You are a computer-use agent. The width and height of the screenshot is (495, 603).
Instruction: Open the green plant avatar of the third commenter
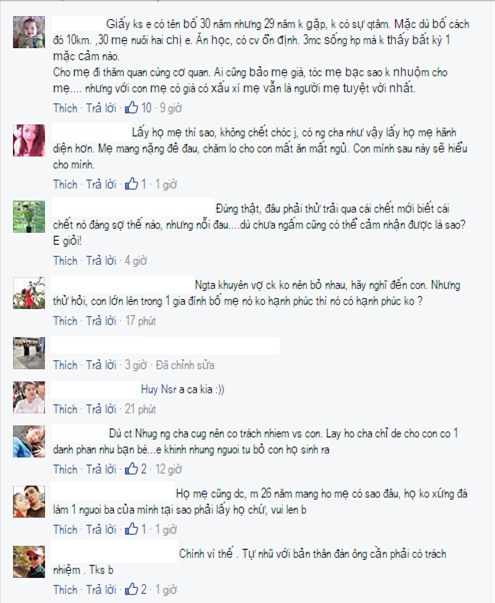point(29,217)
